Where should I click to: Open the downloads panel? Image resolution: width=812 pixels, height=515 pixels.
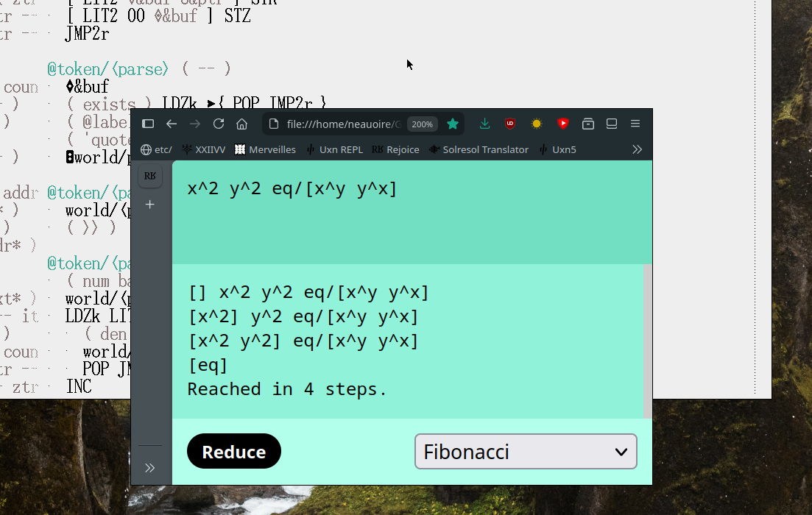point(484,124)
